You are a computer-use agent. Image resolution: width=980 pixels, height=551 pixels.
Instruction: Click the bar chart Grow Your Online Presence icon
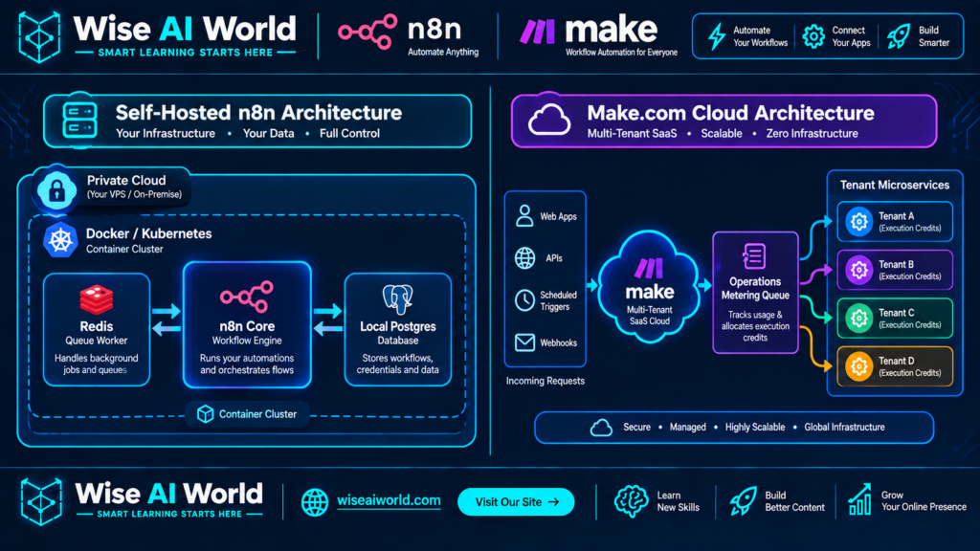coord(860,499)
